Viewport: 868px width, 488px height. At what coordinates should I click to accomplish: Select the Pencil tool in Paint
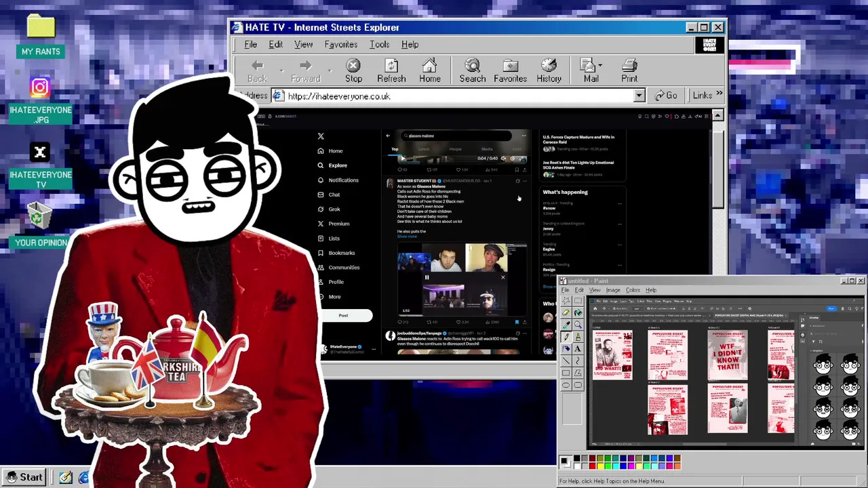click(566, 337)
